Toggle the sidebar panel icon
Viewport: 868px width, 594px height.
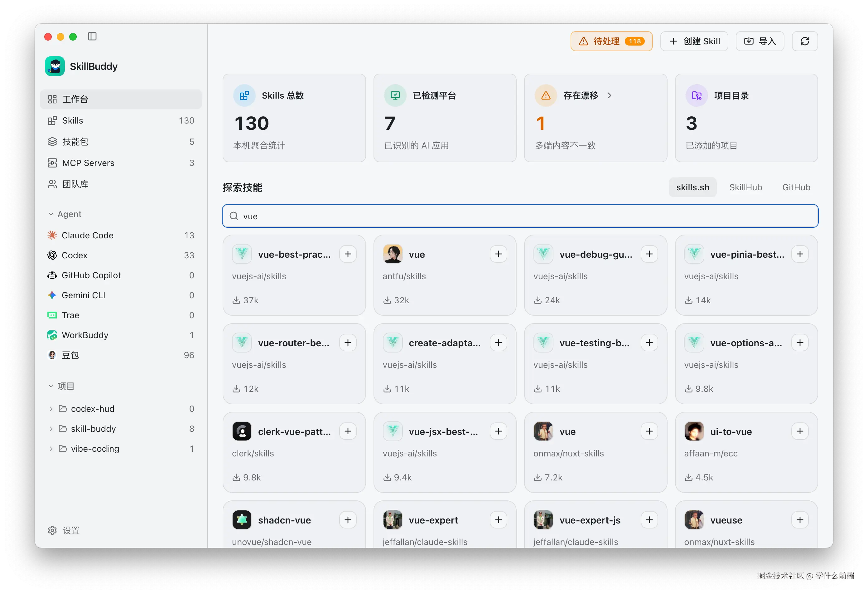92,36
